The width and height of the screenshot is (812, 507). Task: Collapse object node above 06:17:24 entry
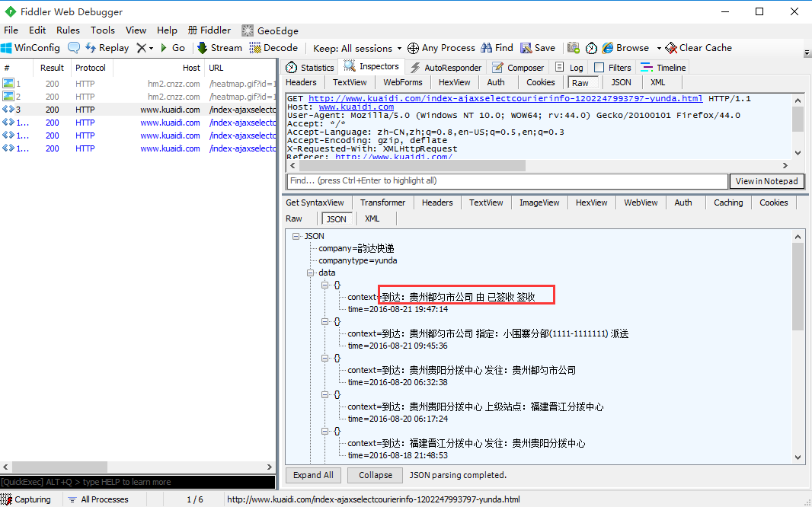click(325, 395)
